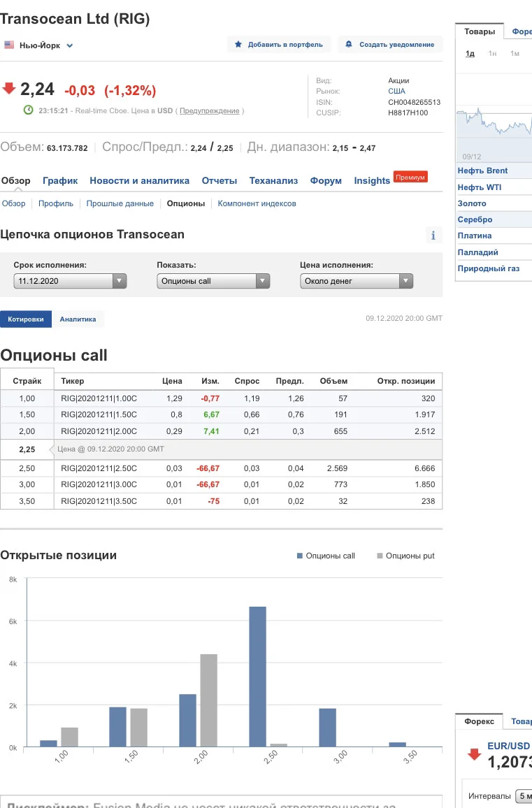Open the США market link
The width and height of the screenshot is (532, 808).
(396, 91)
